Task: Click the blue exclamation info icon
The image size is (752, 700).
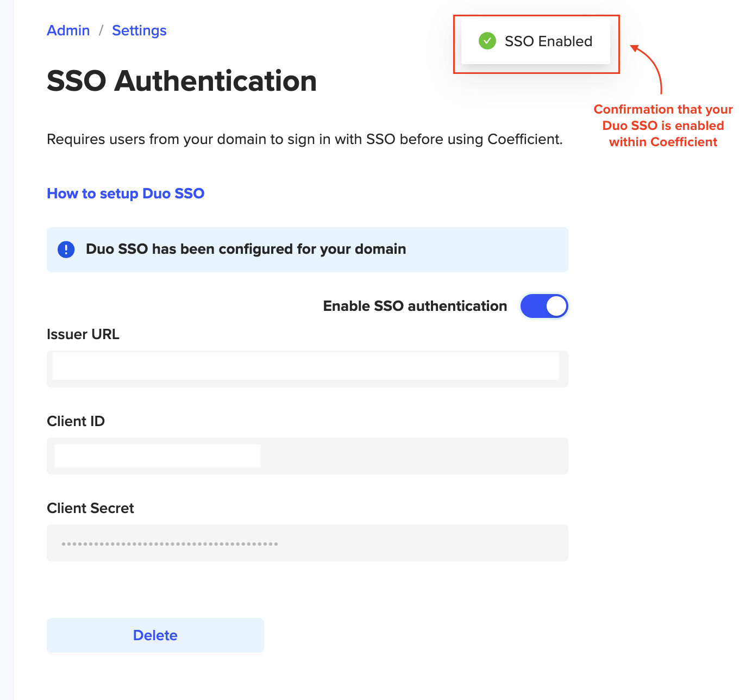Action: [x=66, y=249]
